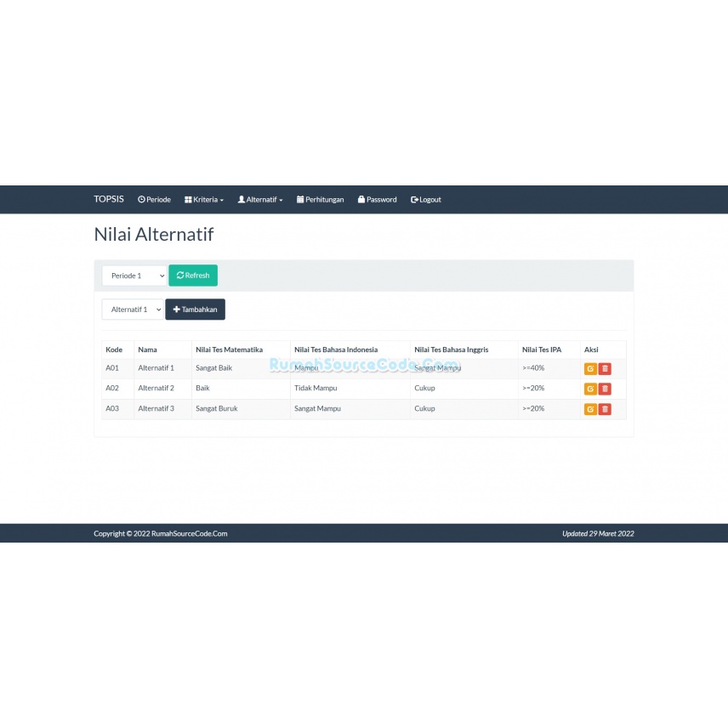Viewport: 728px width, 728px height.
Task: Log out via the Logout link
Action: pos(425,200)
